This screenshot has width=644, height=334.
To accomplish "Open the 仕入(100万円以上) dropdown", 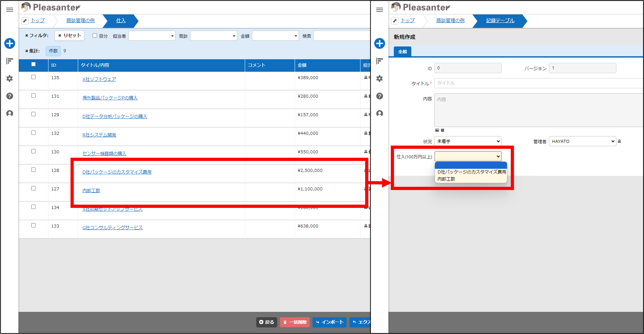I will 468,157.
